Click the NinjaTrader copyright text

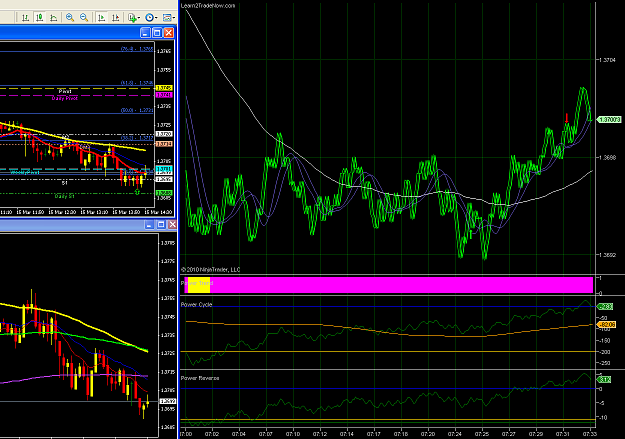210,270
